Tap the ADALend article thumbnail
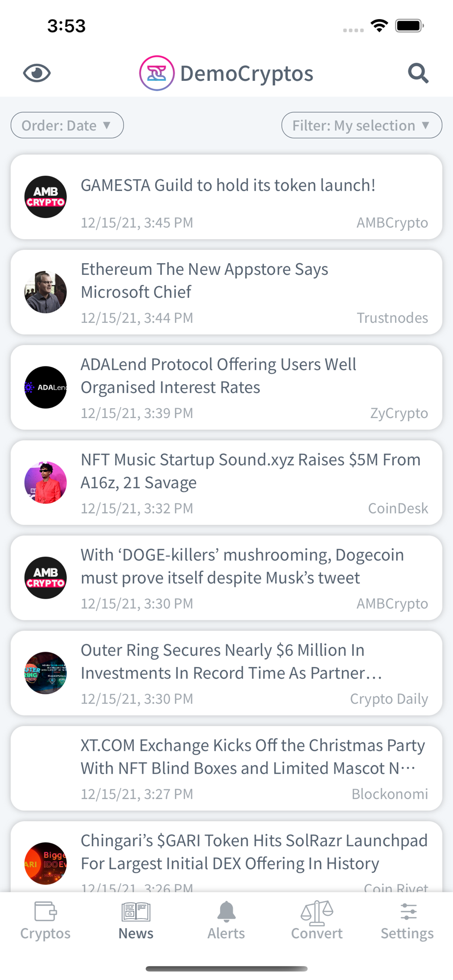 [x=46, y=387]
